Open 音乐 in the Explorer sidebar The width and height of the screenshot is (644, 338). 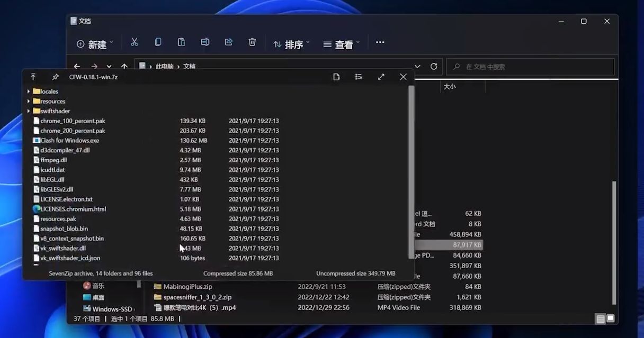pos(94,286)
